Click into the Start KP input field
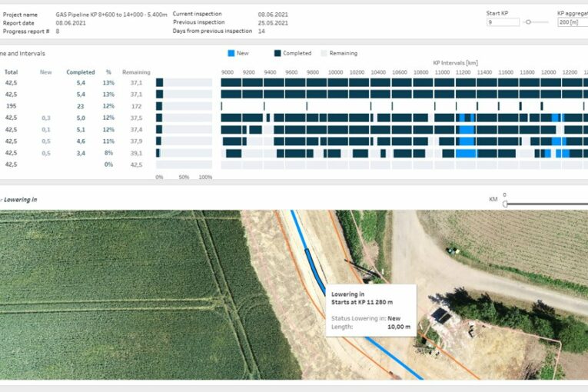588x392 pixels. coord(503,22)
